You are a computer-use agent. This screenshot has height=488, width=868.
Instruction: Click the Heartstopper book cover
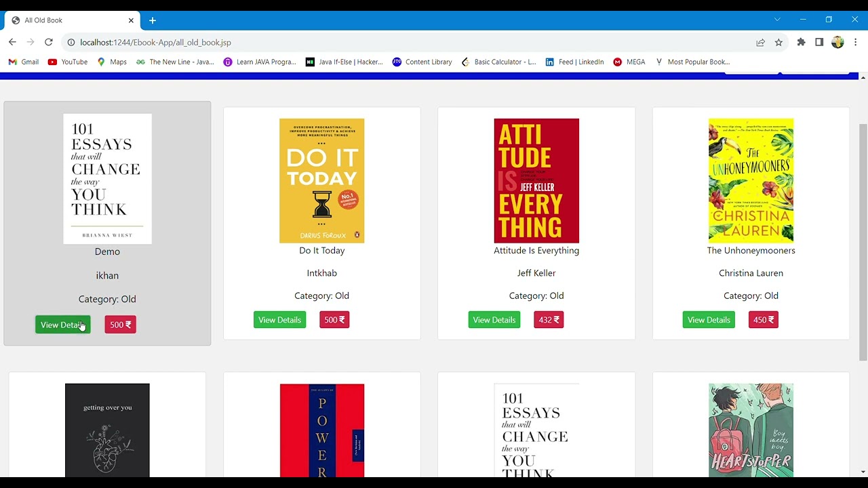click(751, 430)
